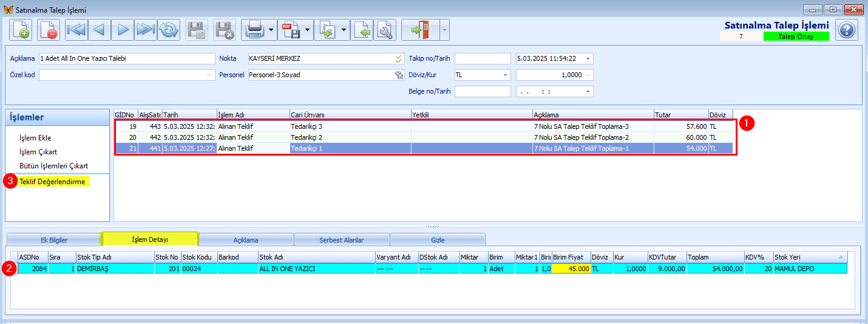Switch to the Ek Bilgiler tab
Screen dimensions: 868x324
tap(54, 240)
